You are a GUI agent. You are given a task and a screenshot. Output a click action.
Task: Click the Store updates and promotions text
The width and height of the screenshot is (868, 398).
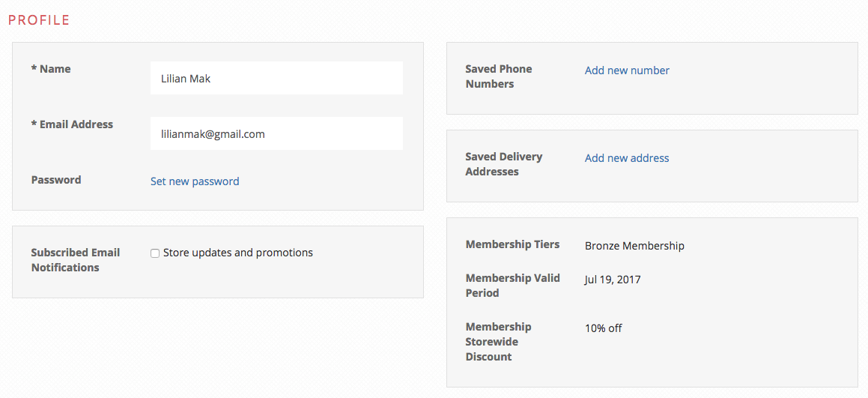(238, 253)
